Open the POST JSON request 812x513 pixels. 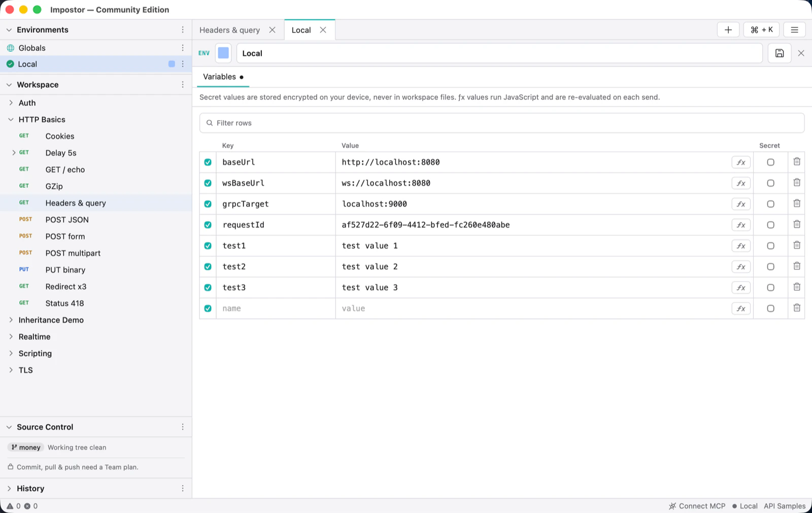[67, 220]
